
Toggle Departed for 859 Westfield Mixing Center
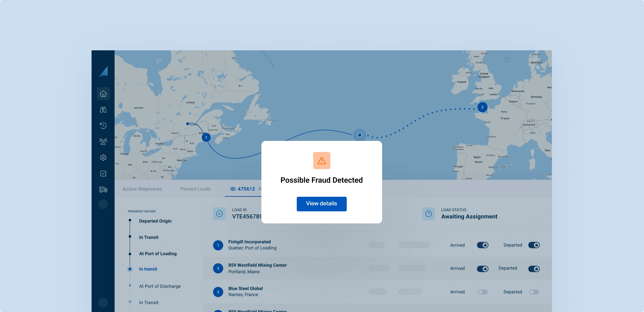point(534,268)
